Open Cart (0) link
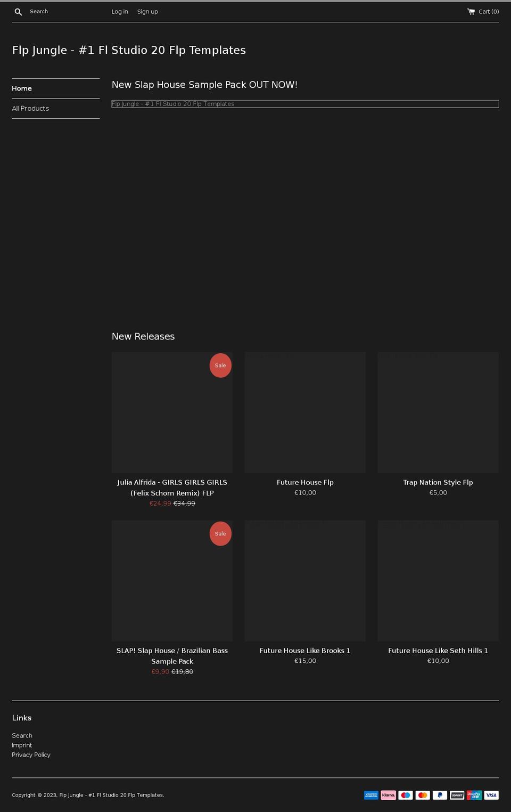Viewport: 511px width, 812px height. (x=483, y=11)
